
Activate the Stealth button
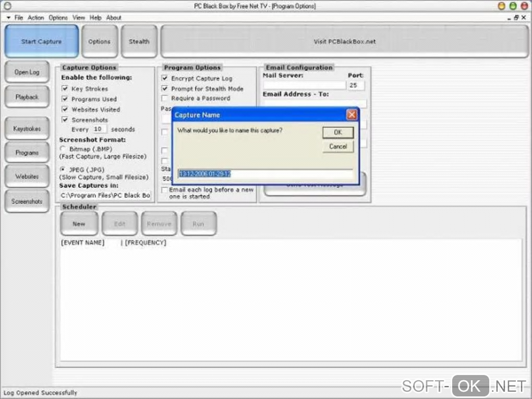(x=139, y=41)
